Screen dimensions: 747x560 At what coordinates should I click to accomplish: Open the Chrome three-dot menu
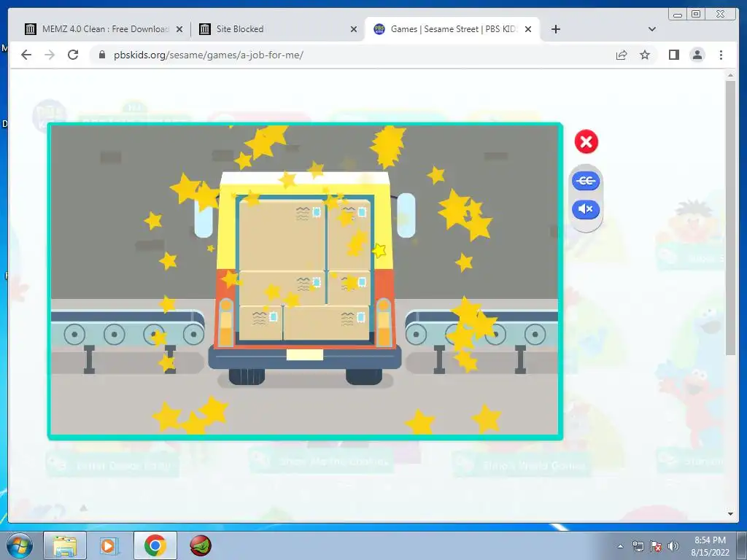point(721,55)
